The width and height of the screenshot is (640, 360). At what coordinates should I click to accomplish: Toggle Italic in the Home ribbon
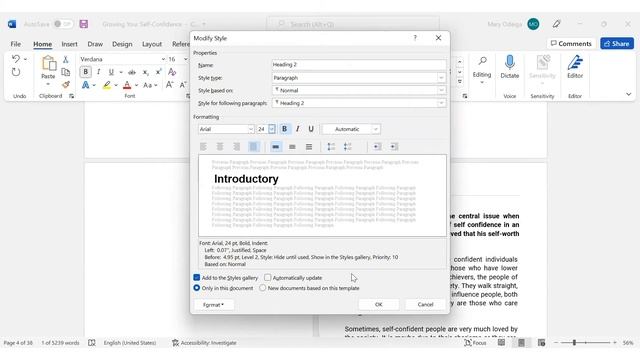(x=98, y=72)
